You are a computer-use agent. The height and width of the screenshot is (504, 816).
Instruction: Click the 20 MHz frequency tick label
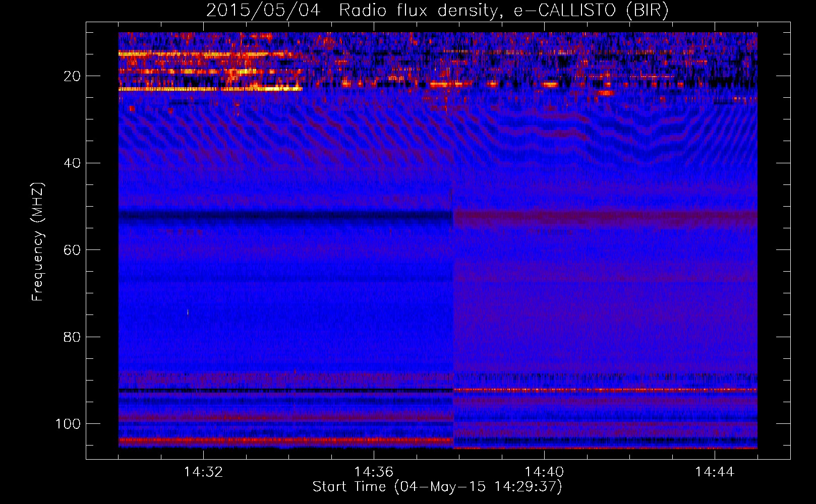point(72,76)
